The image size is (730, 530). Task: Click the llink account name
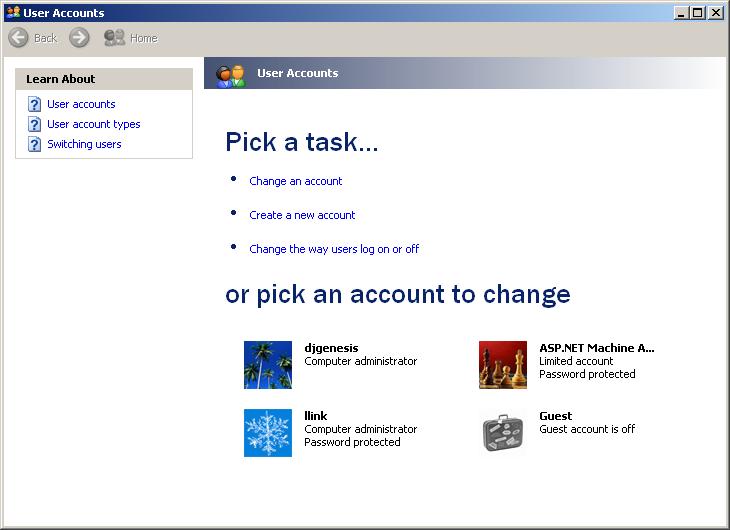pos(315,415)
